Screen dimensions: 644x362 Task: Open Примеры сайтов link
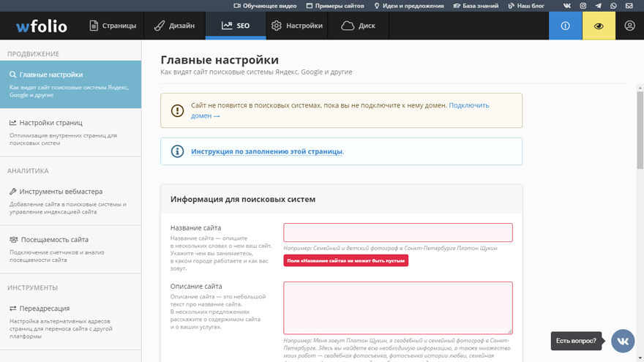tap(335, 6)
